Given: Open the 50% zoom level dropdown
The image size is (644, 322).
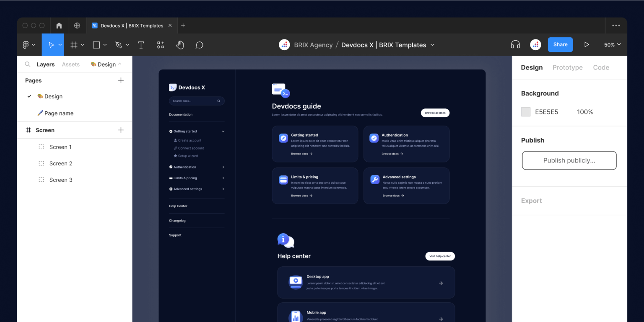Looking at the screenshot, I should pos(612,44).
